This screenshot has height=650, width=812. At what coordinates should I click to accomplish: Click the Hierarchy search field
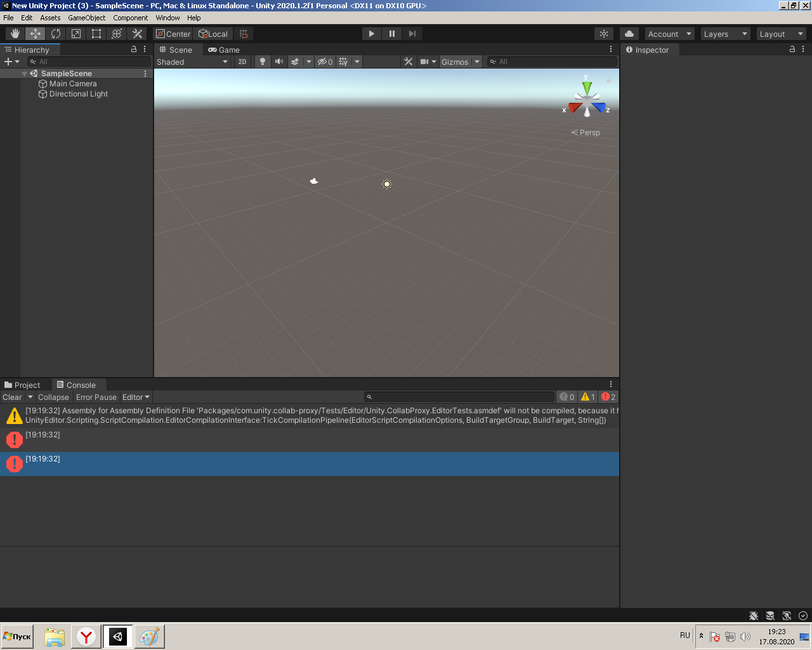[89, 62]
